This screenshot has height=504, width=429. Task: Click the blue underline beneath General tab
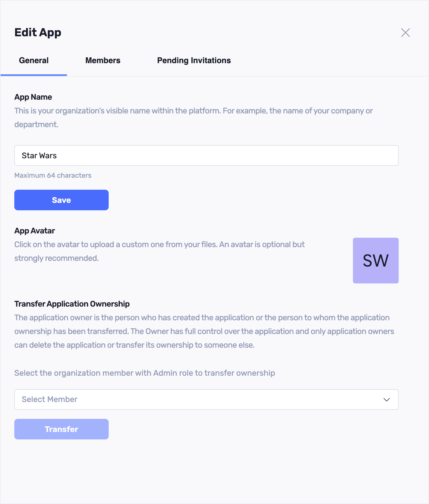pos(34,75)
